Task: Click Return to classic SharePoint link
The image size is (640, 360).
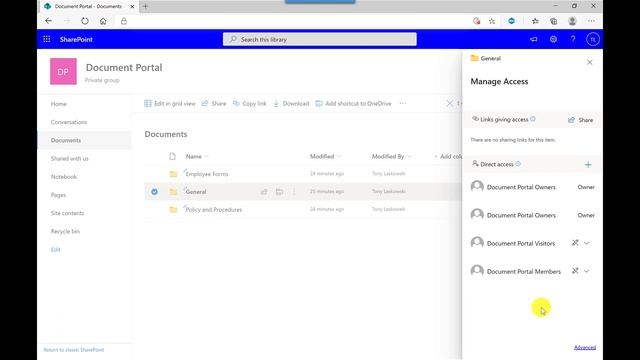Action: [74, 350]
